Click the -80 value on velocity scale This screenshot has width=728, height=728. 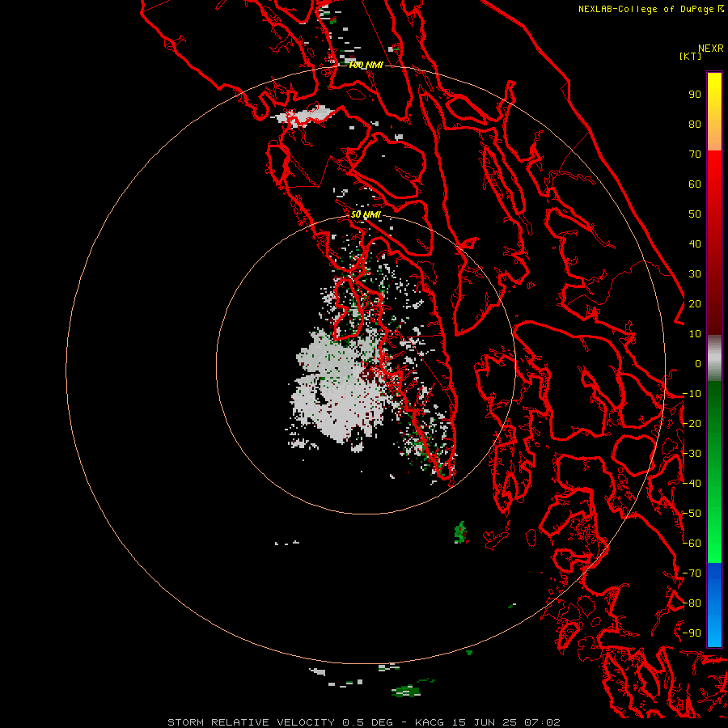point(692,603)
